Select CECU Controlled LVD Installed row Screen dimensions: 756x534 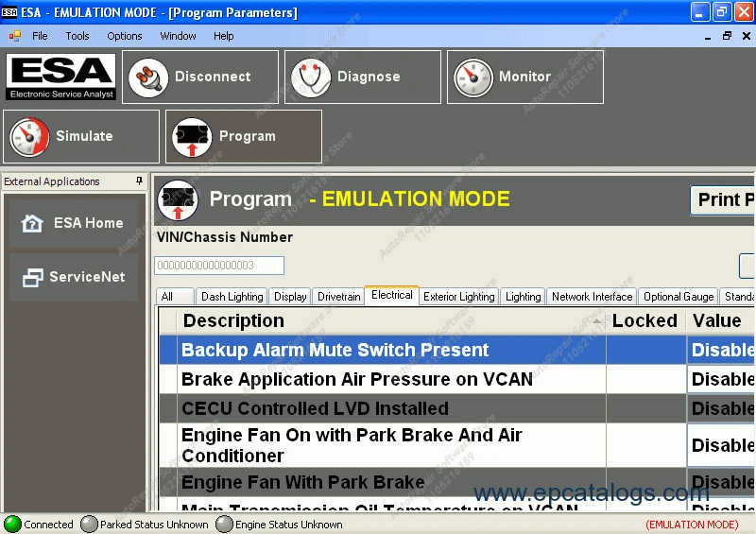[457, 408]
